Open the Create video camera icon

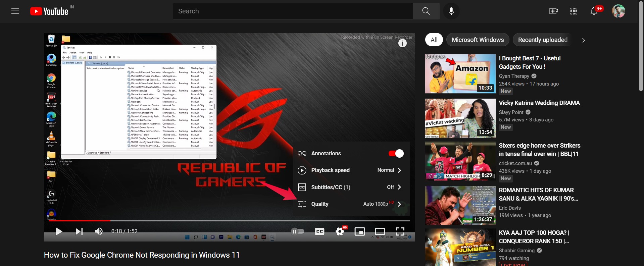coord(554,11)
